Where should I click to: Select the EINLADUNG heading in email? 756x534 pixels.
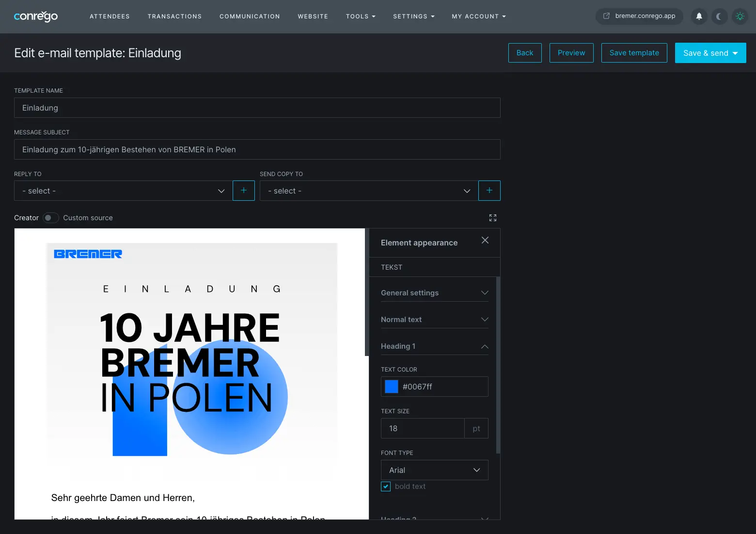click(x=192, y=289)
